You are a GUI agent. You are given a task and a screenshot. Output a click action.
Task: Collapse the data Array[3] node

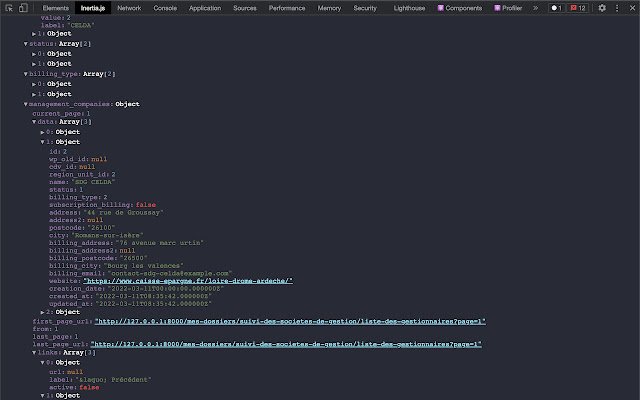click(x=34, y=122)
